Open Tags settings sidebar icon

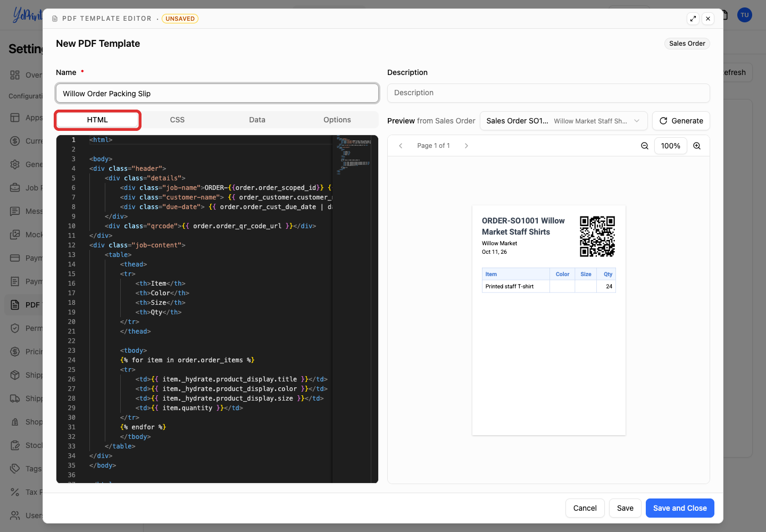(15, 469)
